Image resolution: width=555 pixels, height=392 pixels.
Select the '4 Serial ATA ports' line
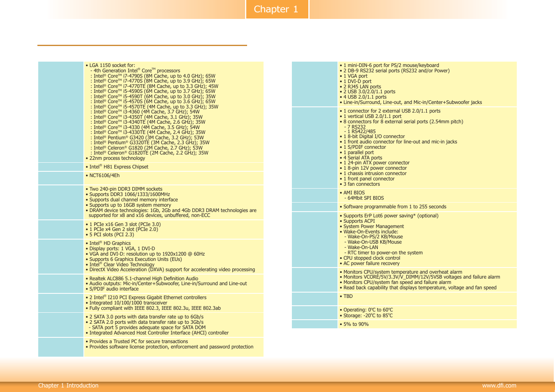(x=361, y=158)
